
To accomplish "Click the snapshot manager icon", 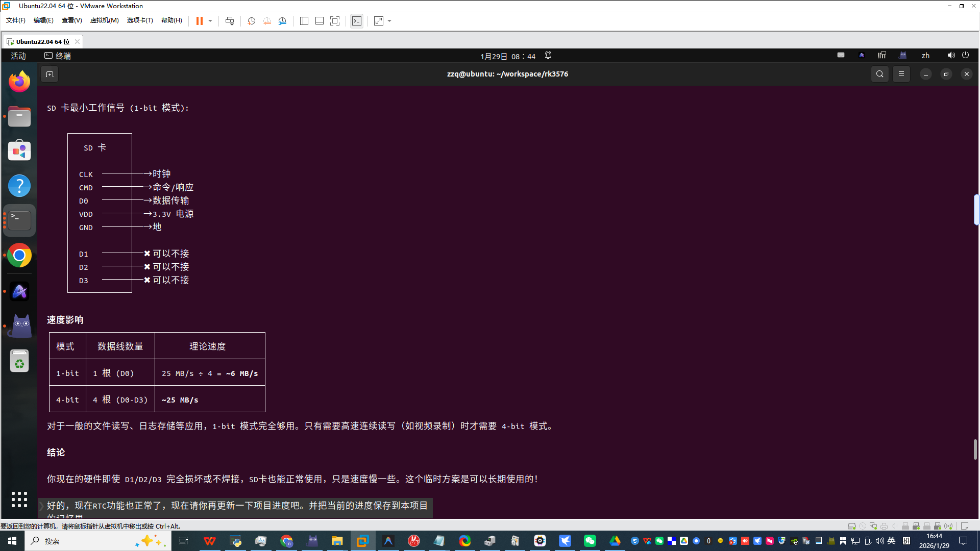I will click(282, 21).
